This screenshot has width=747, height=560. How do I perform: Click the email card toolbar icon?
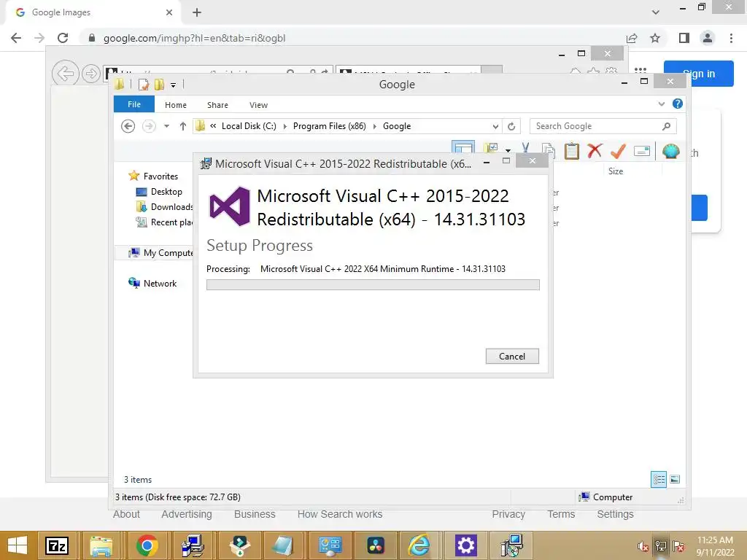(x=642, y=152)
